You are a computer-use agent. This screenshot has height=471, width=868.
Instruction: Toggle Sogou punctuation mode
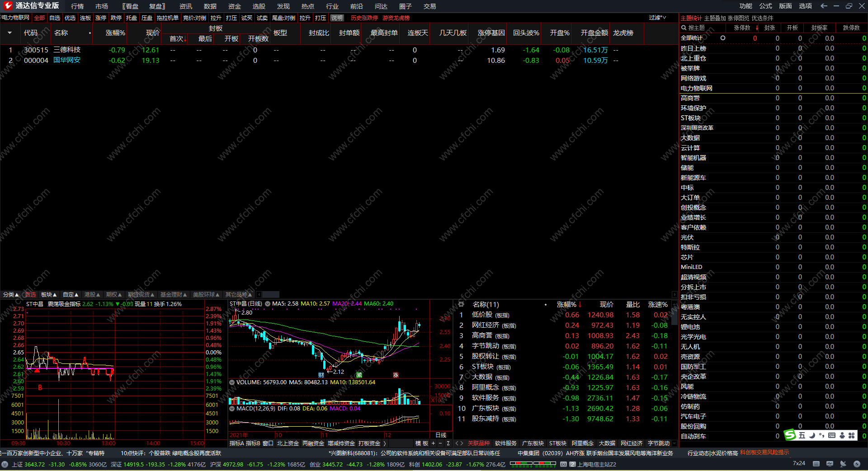tap(821, 435)
